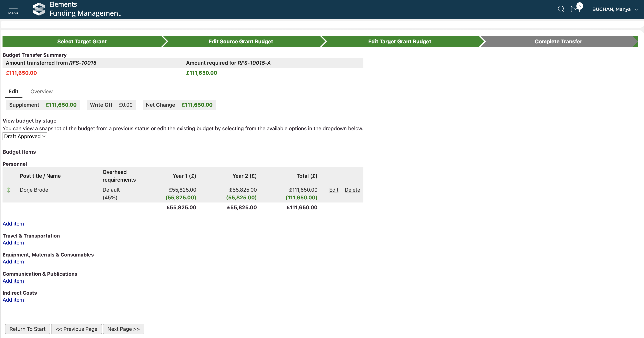Edit the Dorje Brode budget item
The width and height of the screenshot is (644, 338).
[x=333, y=190]
